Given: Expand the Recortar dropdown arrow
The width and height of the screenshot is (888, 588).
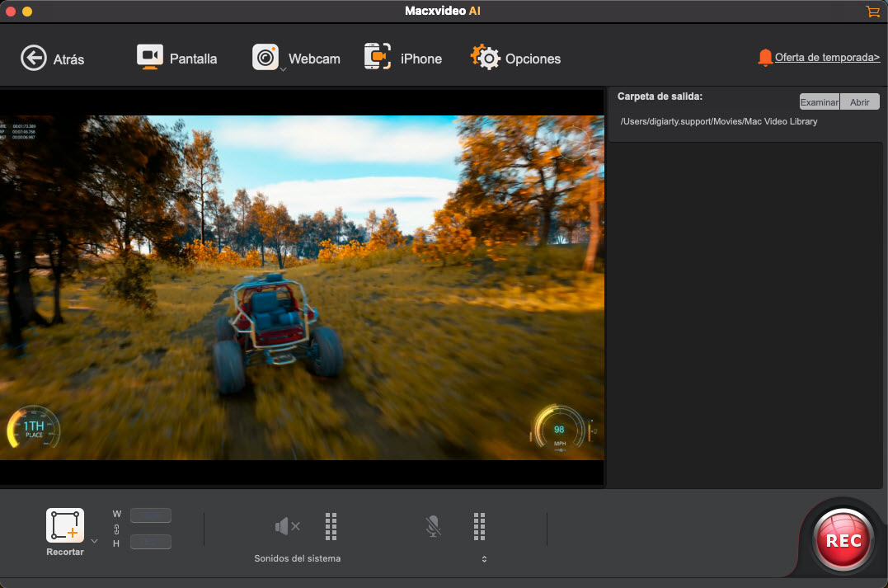Looking at the screenshot, I should pos(94,541).
